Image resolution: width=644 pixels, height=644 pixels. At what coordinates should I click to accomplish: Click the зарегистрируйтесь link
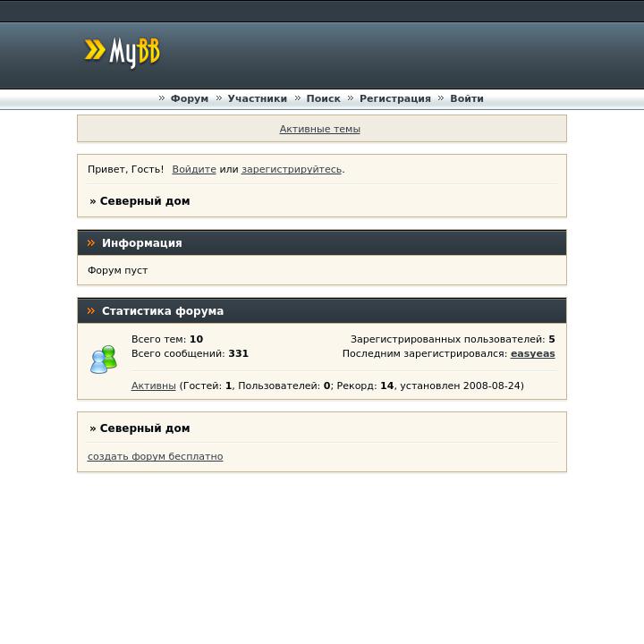point(292,169)
